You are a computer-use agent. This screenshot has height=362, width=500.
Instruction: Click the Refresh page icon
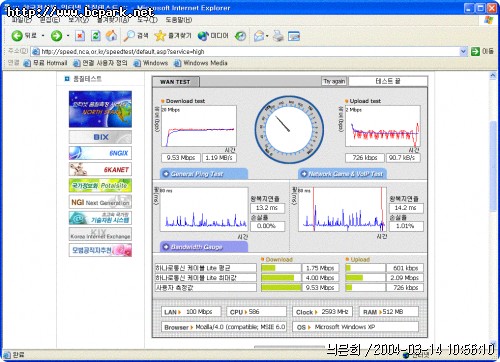pyautogui.click(x=96, y=36)
